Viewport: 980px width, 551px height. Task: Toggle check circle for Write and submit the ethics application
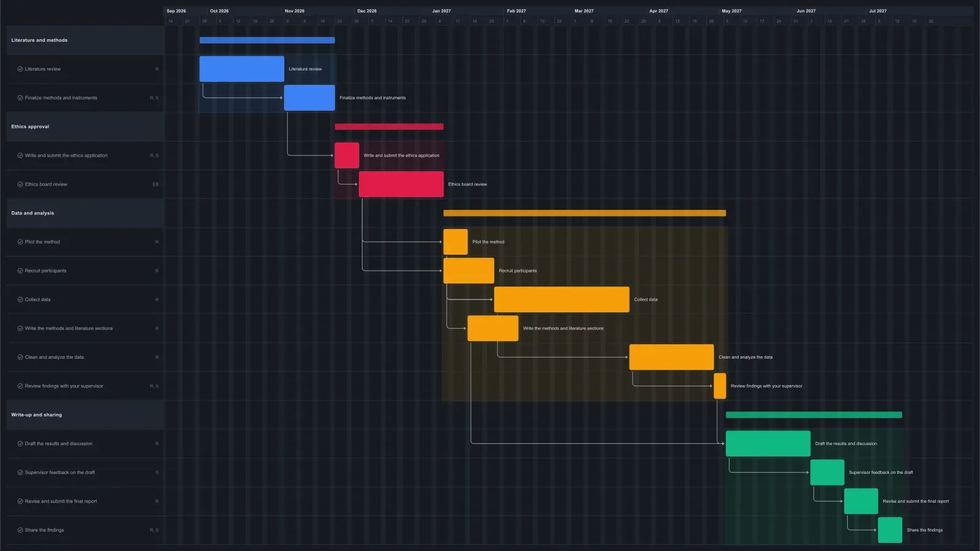coord(20,156)
